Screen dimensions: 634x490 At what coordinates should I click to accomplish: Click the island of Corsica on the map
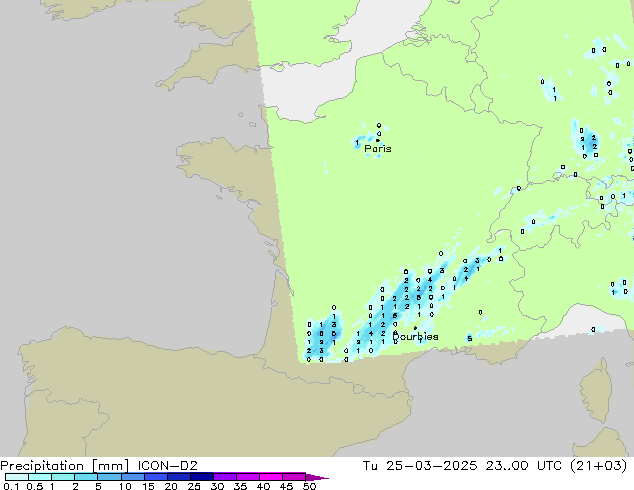pos(596,392)
